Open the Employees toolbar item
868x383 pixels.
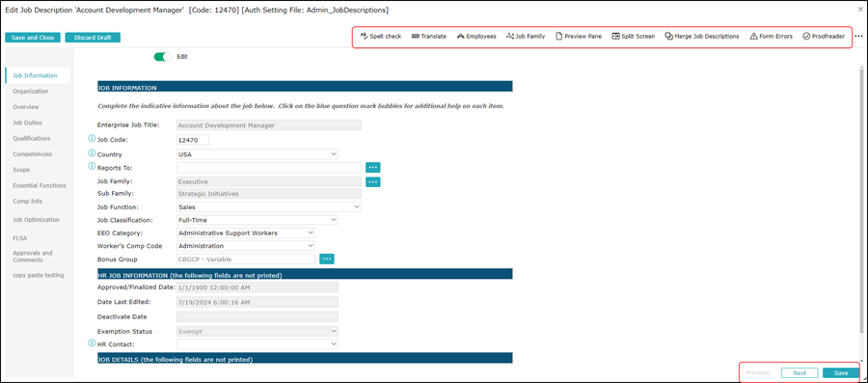coord(476,36)
